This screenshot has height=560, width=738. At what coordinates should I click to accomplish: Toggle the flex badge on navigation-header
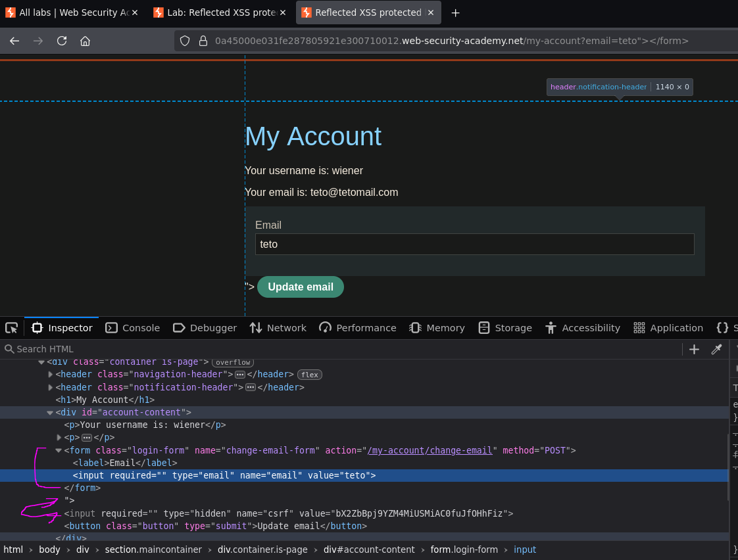click(x=310, y=375)
